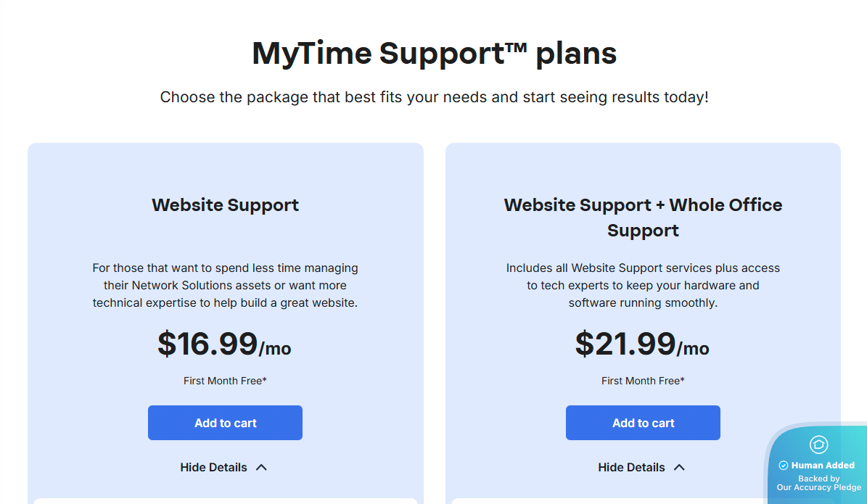Click the house icon on the pledge badge
The width and height of the screenshot is (867, 504).
coord(818,445)
